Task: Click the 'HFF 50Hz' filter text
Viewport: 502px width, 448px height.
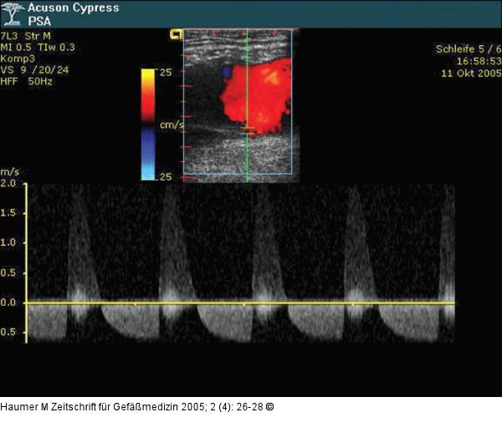Action: (x=26, y=82)
